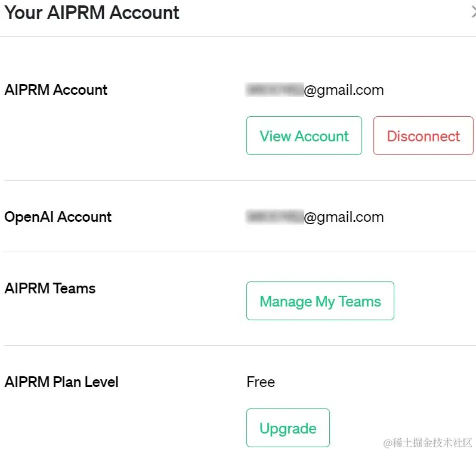
Task: Click the AIPRM Plan Level label
Action: pos(61,382)
